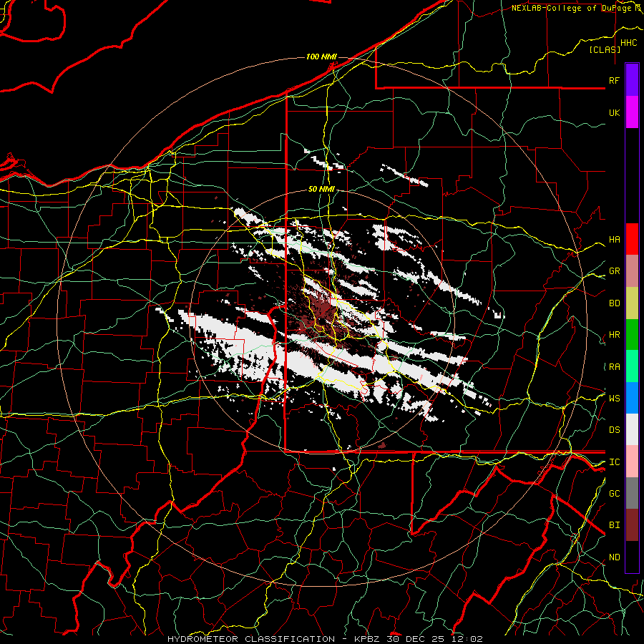Click the 'IC' legend label

614,462
